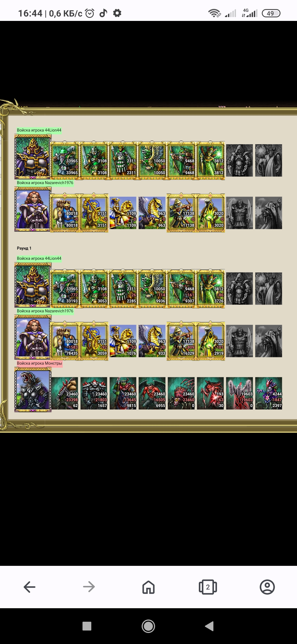This screenshot has width=297, height=644.
Task: Click Войска игрока Nazarevich1976 label in Round 1
Action: tap(45, 311)
